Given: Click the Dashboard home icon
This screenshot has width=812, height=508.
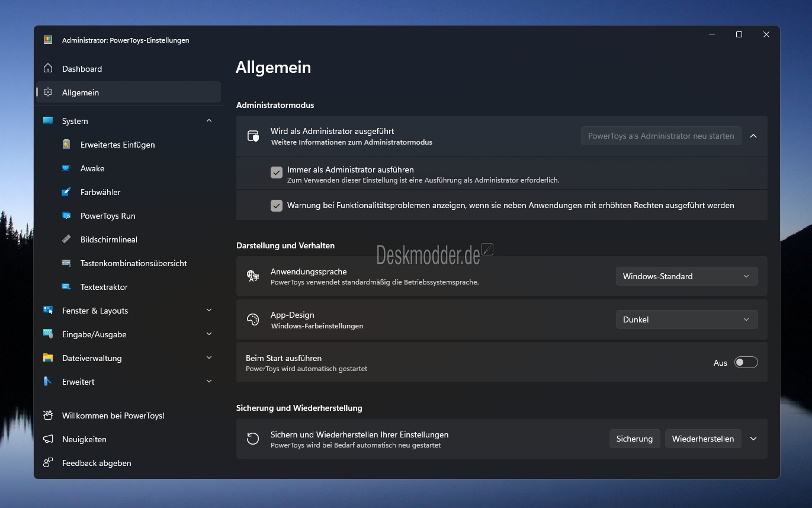Looking at the screenshot, I should point(48,69).
